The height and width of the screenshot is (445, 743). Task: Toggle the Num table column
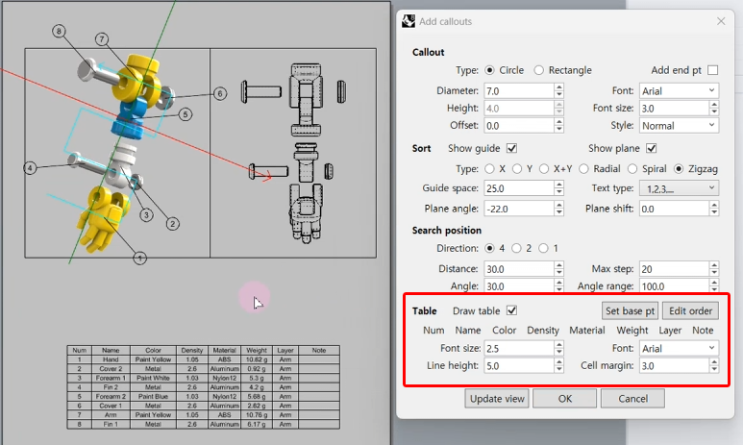(434, 330)
